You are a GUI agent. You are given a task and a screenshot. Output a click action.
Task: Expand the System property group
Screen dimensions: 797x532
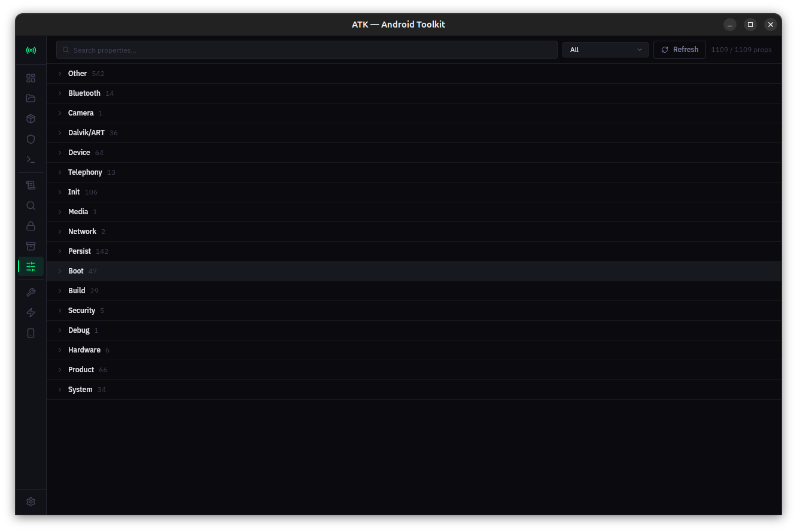414,390
